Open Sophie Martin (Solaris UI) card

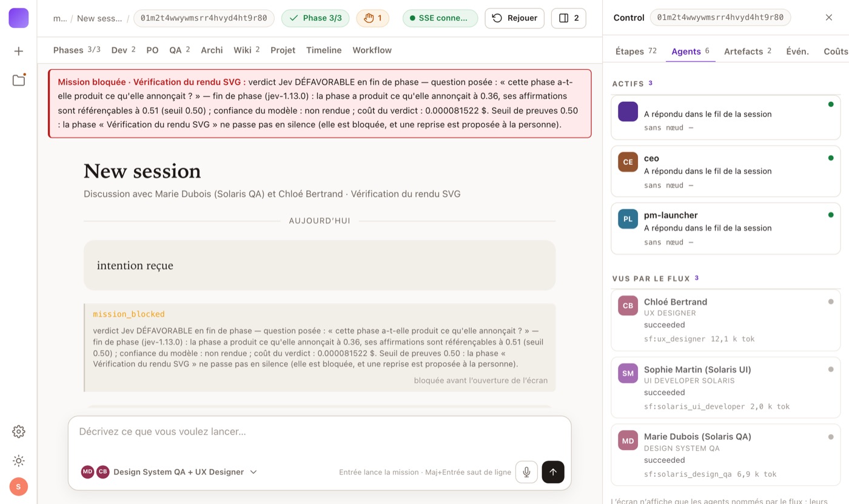tap(725, 388)
